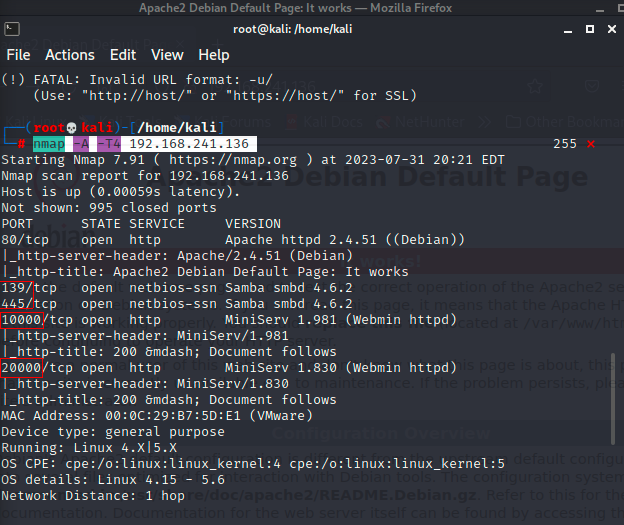Click the 'Network Distance: 1 hop' line
The image size is (624, 525).
[x=93, y=496]
